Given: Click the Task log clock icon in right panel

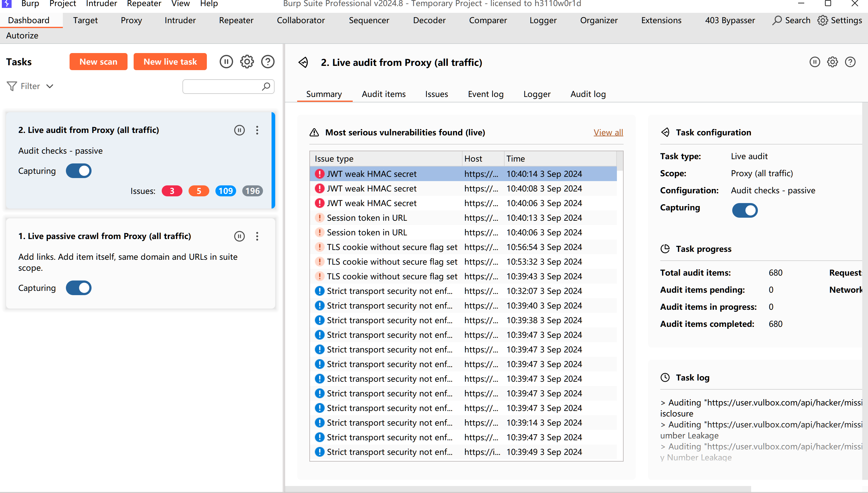Looking at the screenshot, I should (665, 377).
